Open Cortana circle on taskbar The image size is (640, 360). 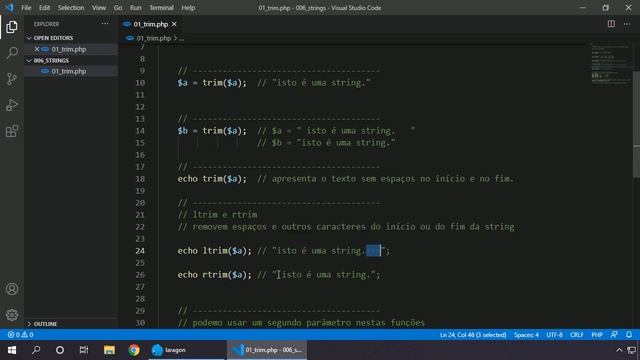point(60,350)
